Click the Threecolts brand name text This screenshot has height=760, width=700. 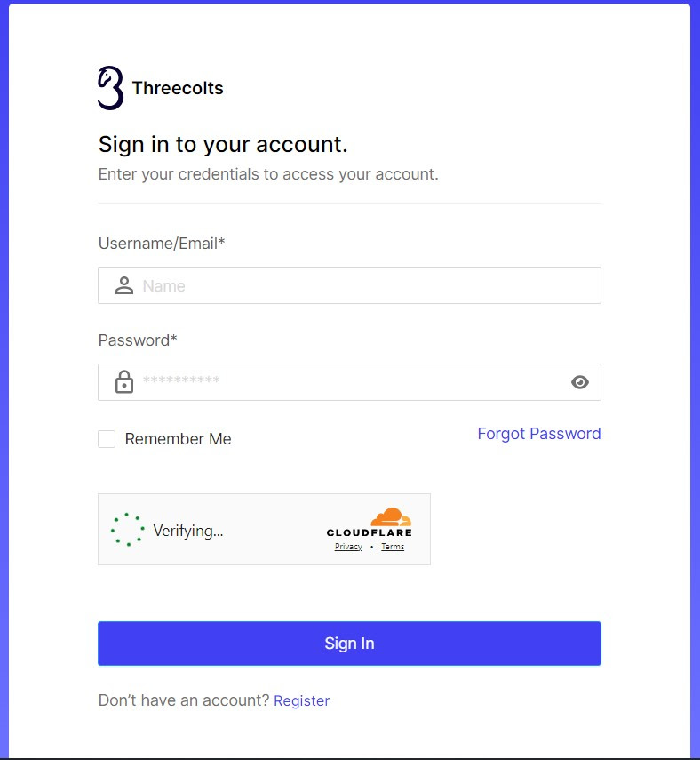click(178, 88)
